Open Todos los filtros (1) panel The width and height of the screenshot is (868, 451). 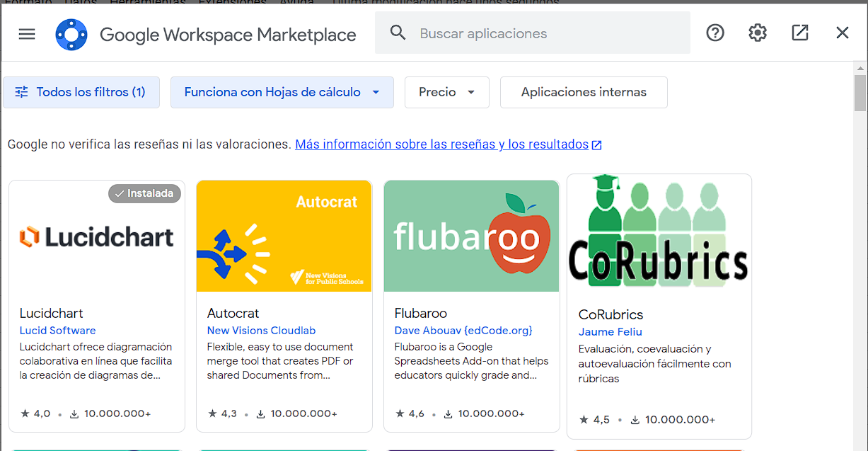(81, 92)
